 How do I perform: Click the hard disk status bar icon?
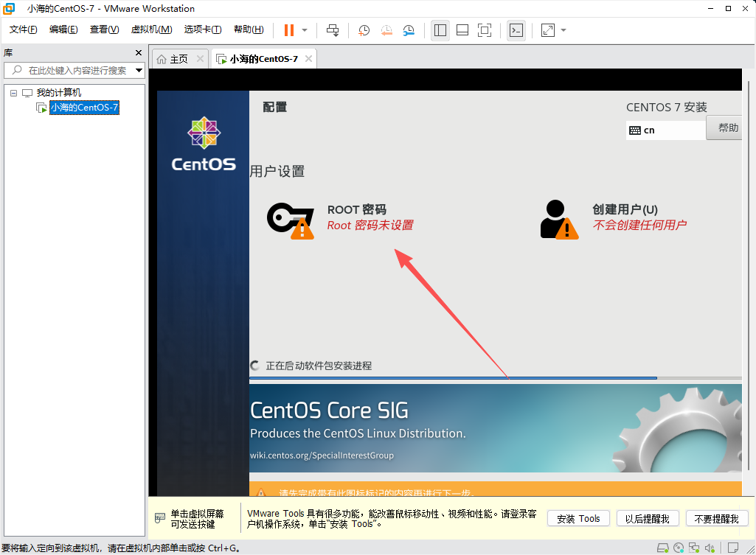662,548
